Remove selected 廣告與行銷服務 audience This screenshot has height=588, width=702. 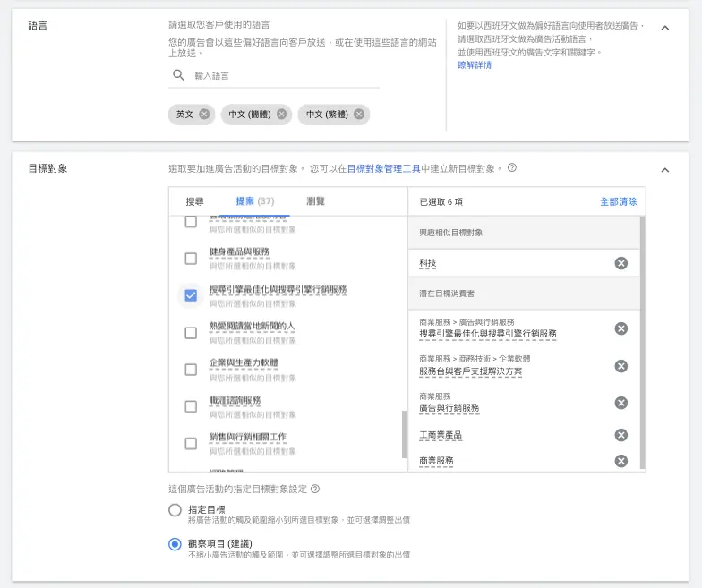click(x=621, y=403)
